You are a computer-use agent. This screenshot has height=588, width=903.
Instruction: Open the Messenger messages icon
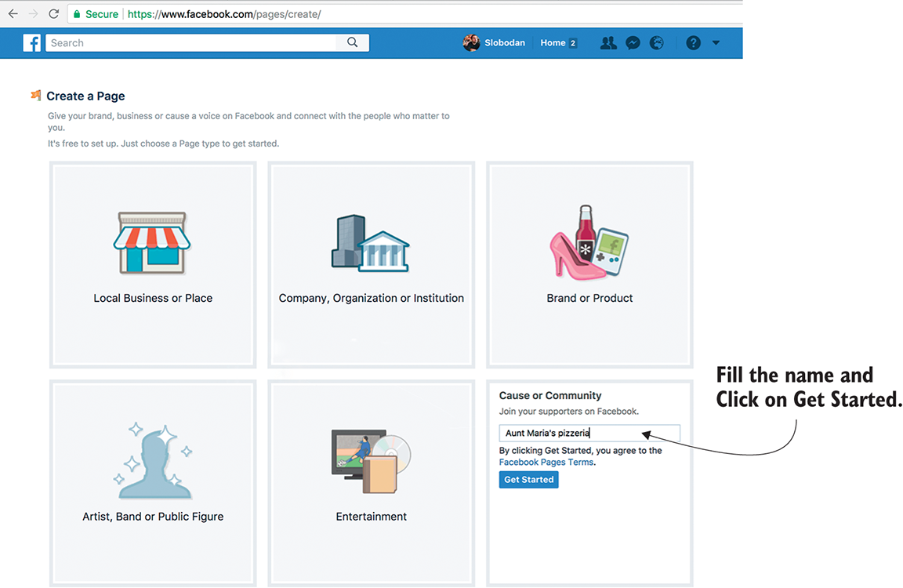coord(633,43)
